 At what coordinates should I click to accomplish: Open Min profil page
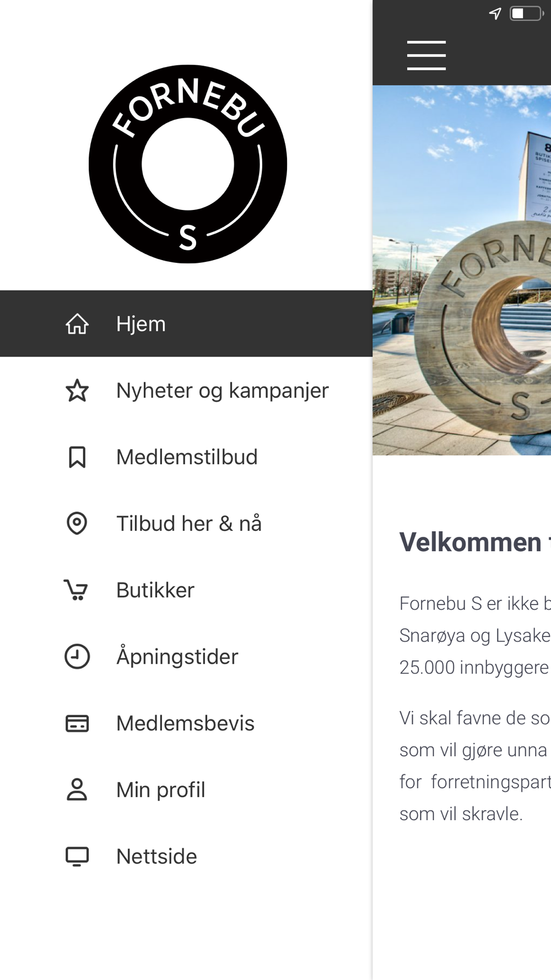pyautogui.click(x=186, y=789)
